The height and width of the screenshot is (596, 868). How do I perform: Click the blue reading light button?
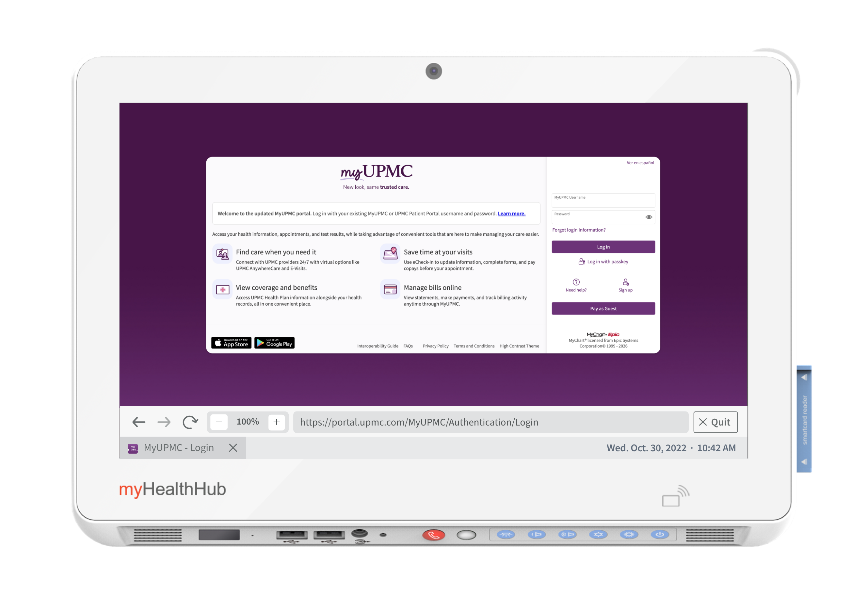tap(506, 534)
